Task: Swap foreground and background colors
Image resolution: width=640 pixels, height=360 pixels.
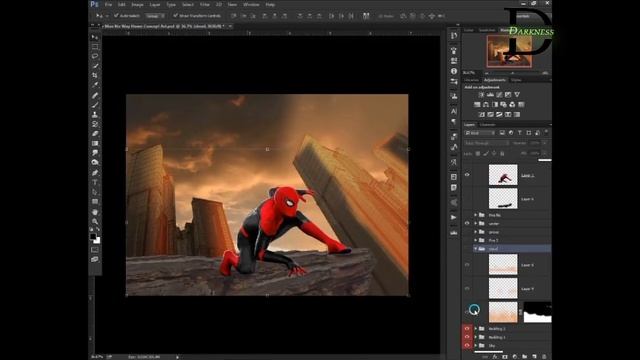Action: [98, 230]
